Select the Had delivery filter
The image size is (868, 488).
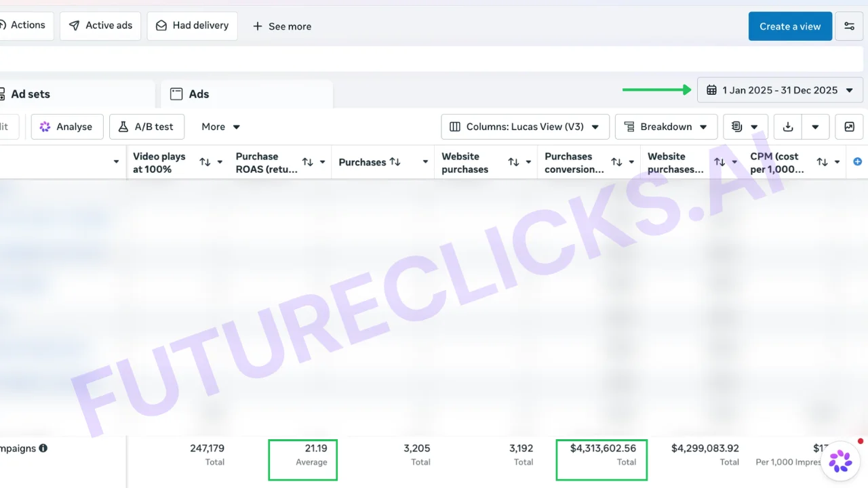tap(193, 26)
